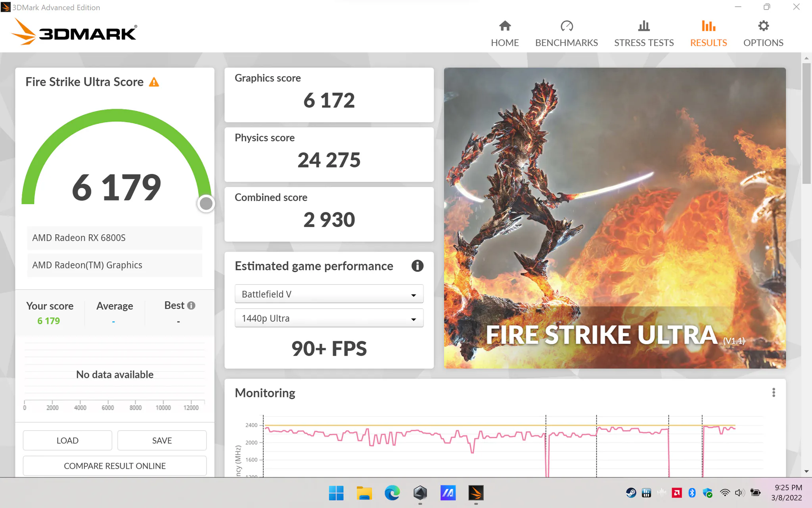Image resolution: width=812 pixels, height=508 pixels.
Task: Open the Monitoring three-dot options menu
Action: pos(774,393)
